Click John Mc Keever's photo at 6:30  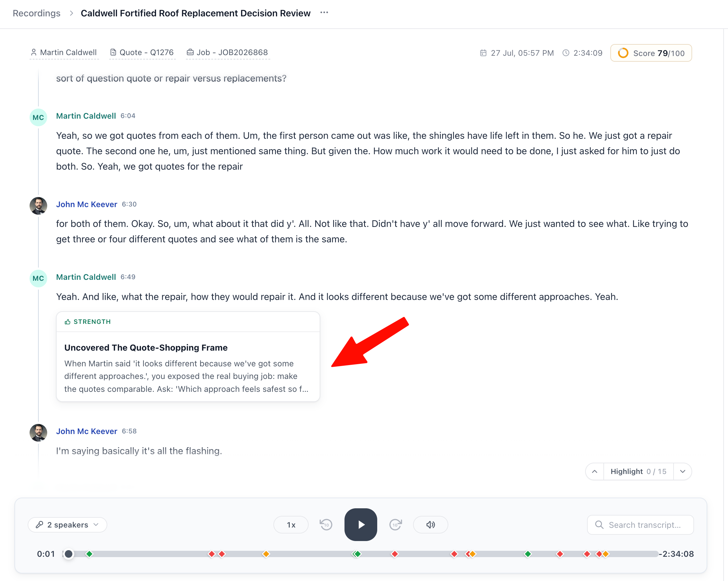[38, 206]
